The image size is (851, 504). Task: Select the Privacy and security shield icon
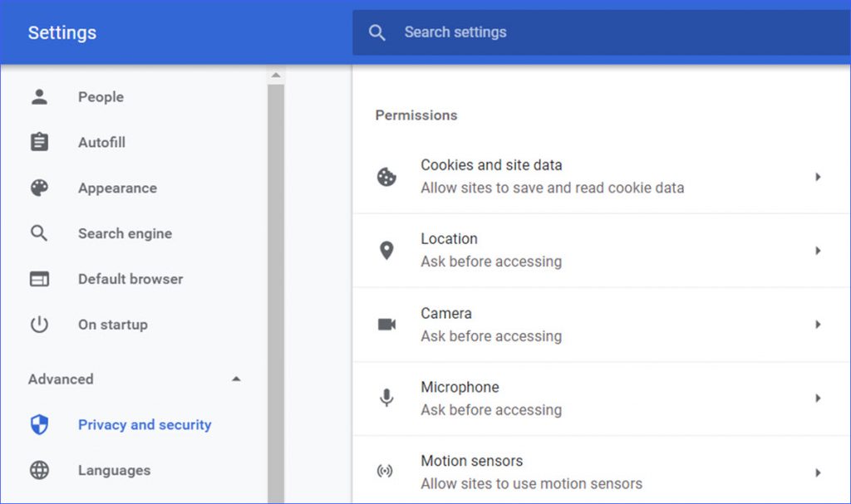[x=39, y=424]
